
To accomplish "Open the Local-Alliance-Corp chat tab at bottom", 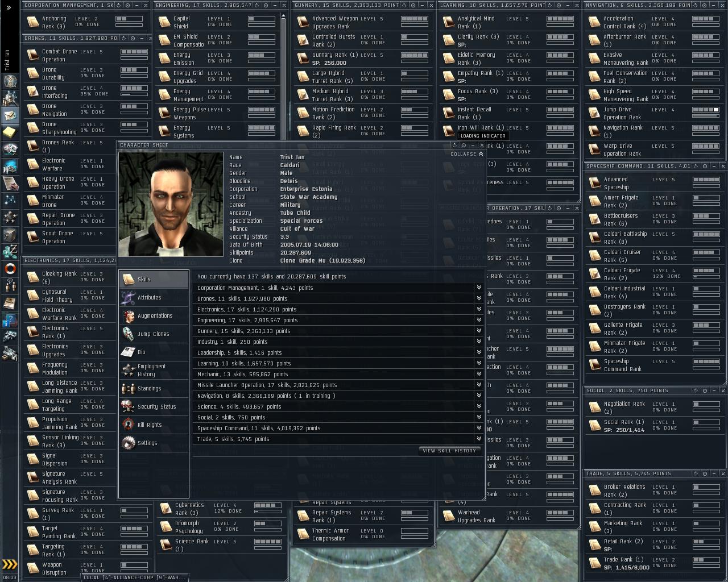I will pos(134,577).
